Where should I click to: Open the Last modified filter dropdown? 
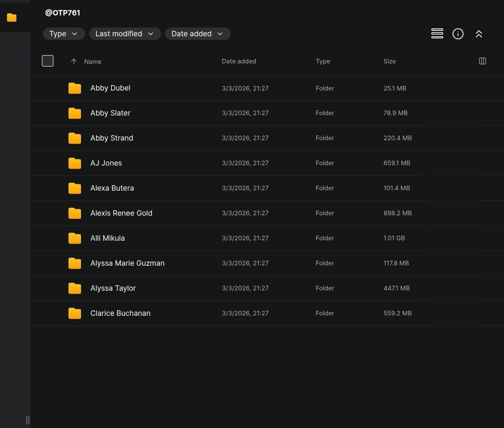tap(124, 34)
